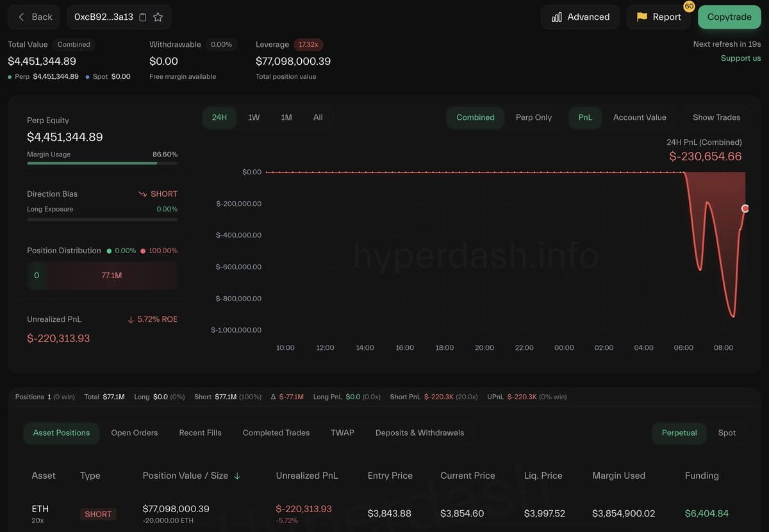Click the Position Value sort arrow
The image size is (769, 532).
point(238,476)
